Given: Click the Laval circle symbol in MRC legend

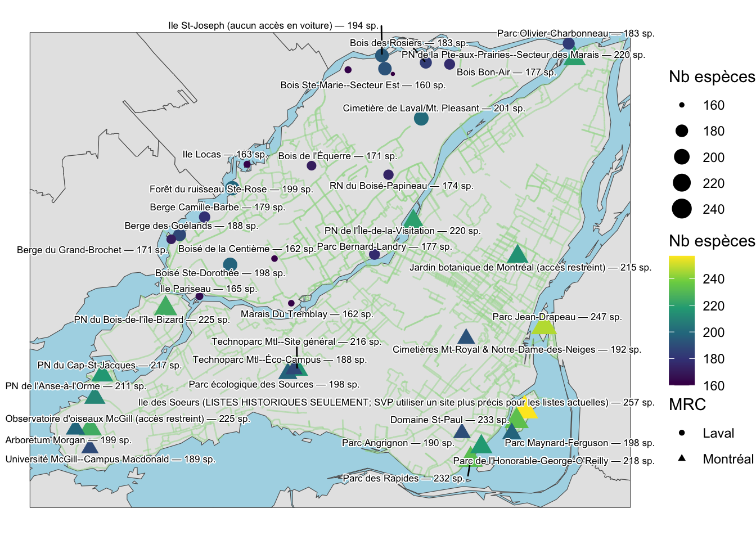Looking at the screenshot, I should click(x=682, y=433).
